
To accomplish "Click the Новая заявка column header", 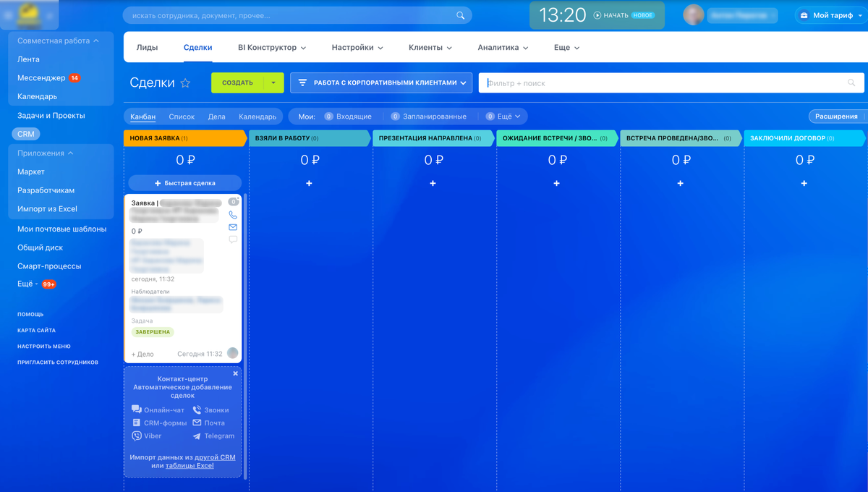I will [185, 138].
